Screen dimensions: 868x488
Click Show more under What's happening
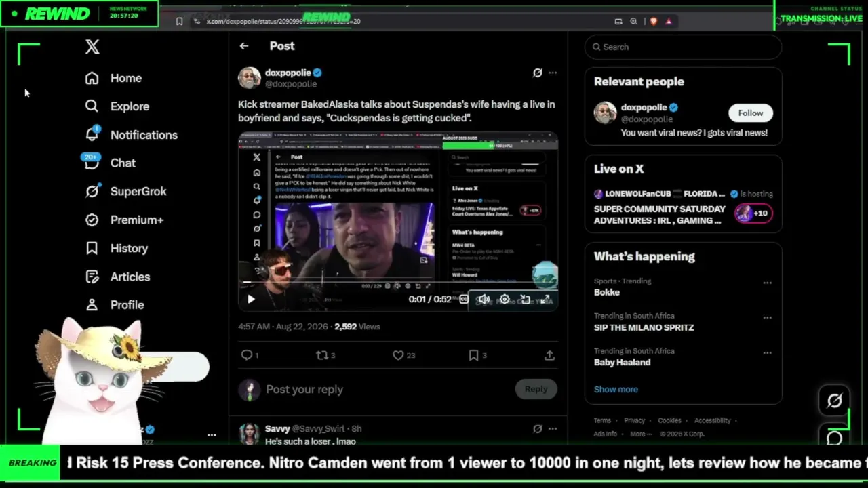coord(616,390)
